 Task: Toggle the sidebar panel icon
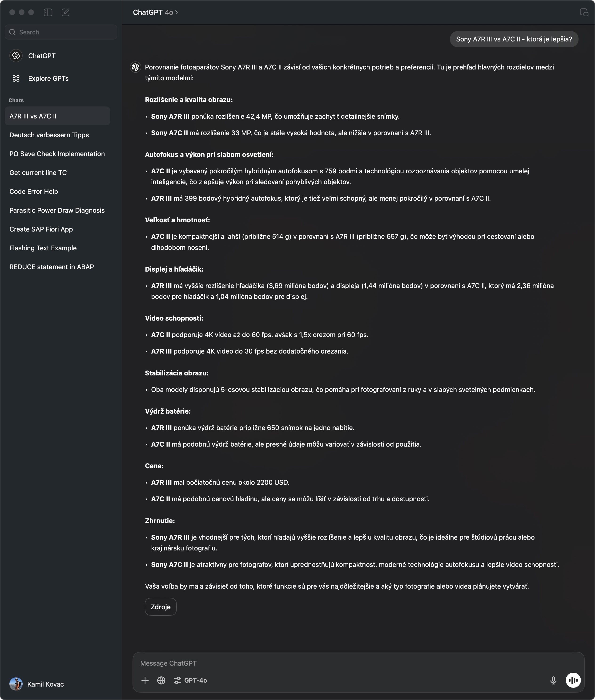[48, 12]
